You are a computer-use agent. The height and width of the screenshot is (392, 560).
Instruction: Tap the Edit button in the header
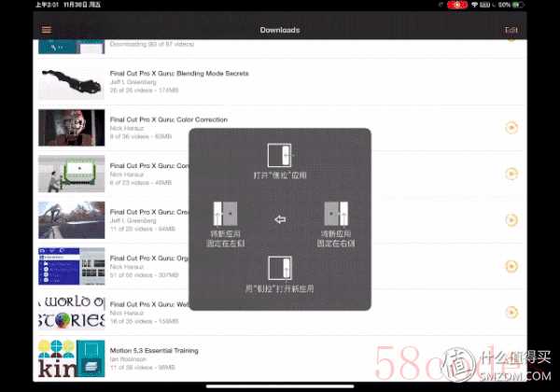coord(511,30)
